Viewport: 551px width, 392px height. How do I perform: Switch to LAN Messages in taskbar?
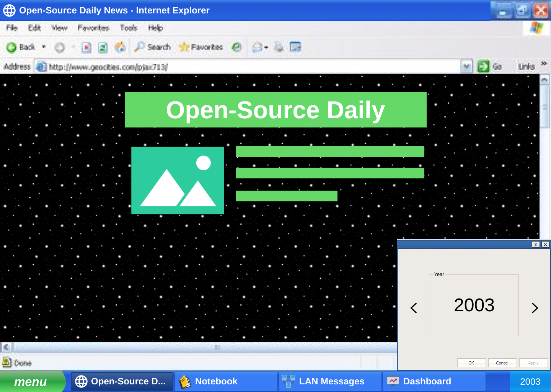pyautogui.click(x=330, y=381)
